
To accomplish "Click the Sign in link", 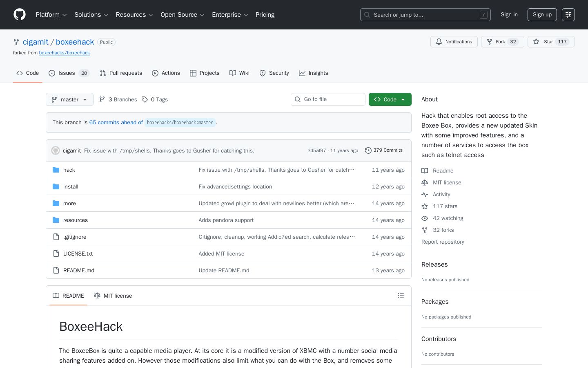I will 509,15.
